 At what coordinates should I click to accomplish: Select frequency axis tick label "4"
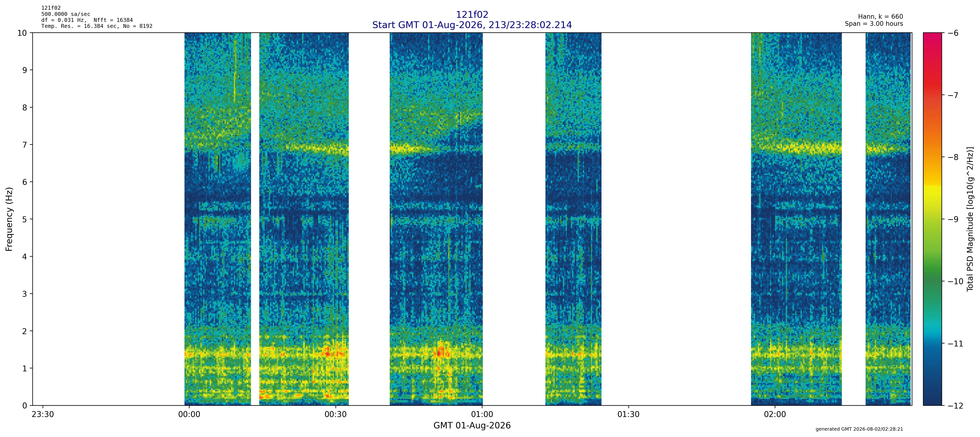pos(25,256)
